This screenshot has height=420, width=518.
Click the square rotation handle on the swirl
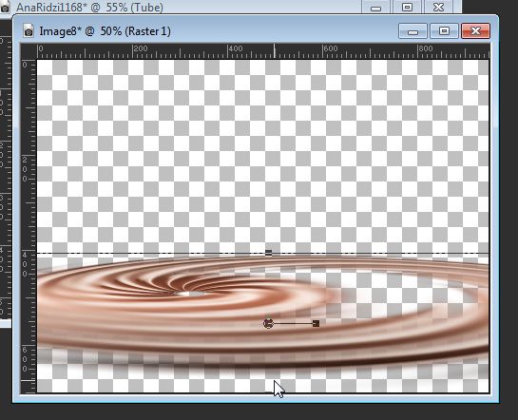[x=316, y=324]
